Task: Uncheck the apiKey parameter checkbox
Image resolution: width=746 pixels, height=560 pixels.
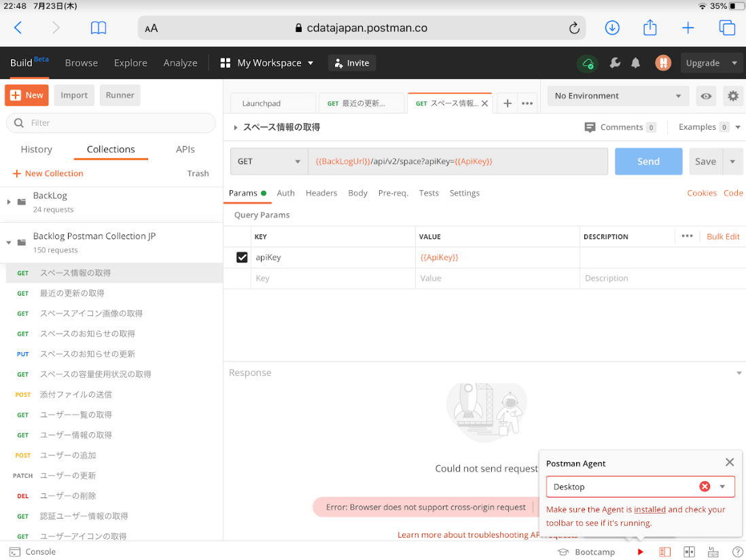Action: [x=242, y=258]
